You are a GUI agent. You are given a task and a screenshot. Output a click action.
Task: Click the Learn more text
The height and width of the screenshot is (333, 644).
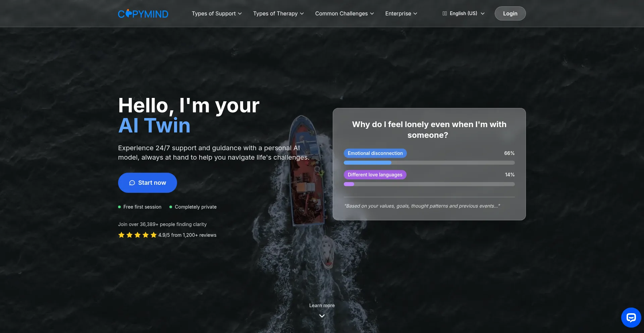(322, 306)
